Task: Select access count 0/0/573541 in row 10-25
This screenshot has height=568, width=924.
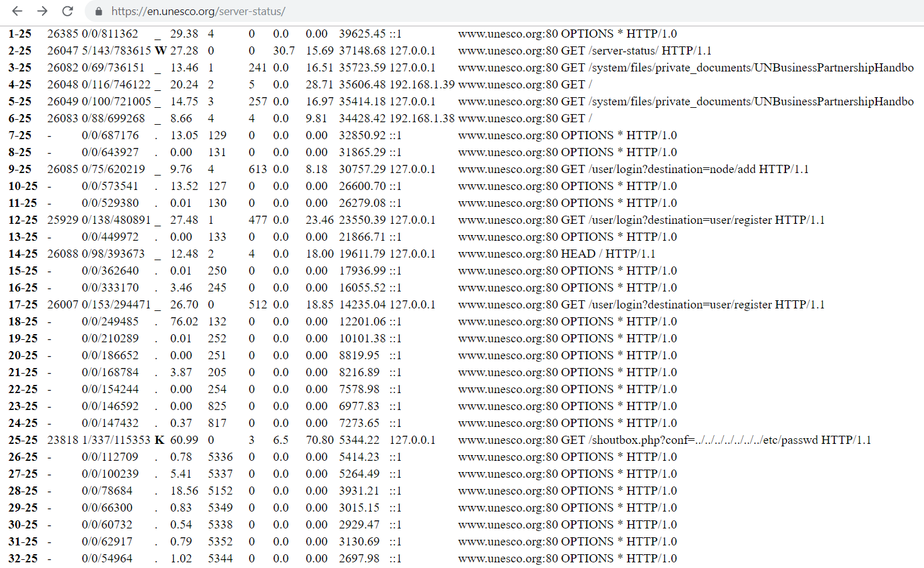Action: point(110,186)
